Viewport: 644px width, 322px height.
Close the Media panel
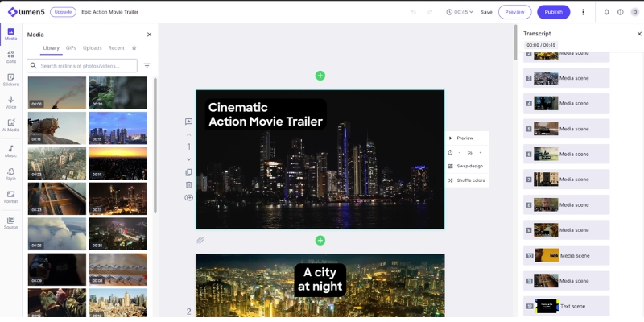[x=149, y=35]
